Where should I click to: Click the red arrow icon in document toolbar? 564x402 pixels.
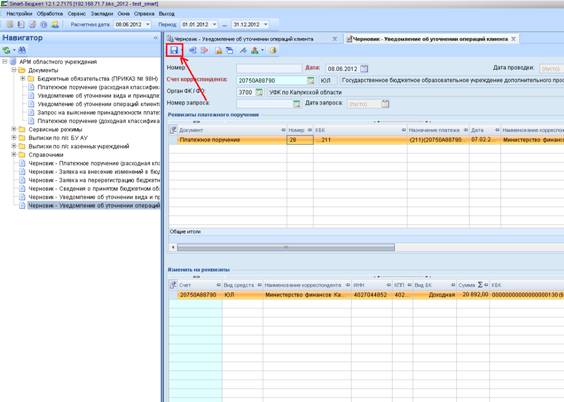pyautogui.click(x=204, y=50)
